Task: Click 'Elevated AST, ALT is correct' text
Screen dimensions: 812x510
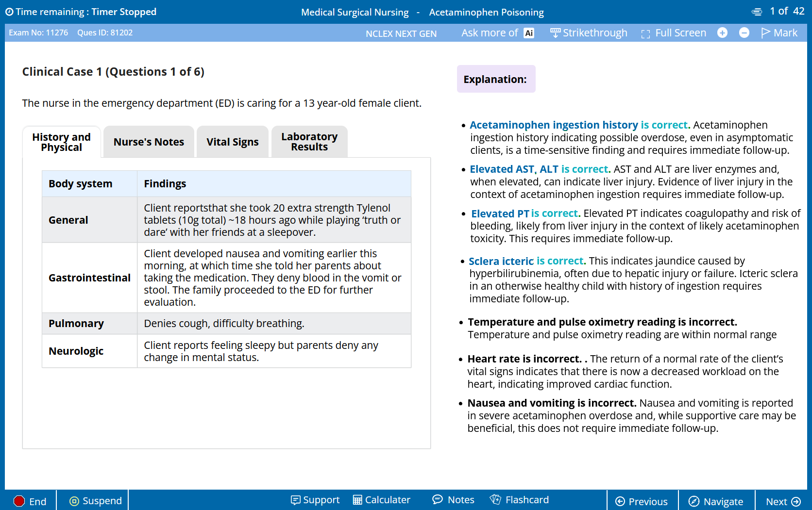Action: click(540, 169)
